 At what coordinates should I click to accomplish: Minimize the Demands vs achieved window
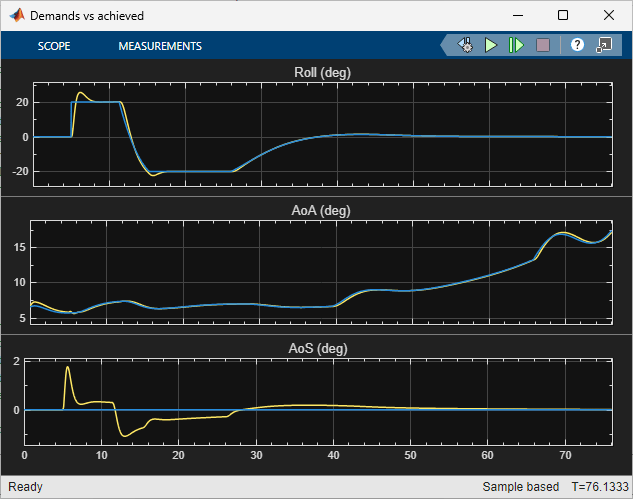(x=517, y=16)
